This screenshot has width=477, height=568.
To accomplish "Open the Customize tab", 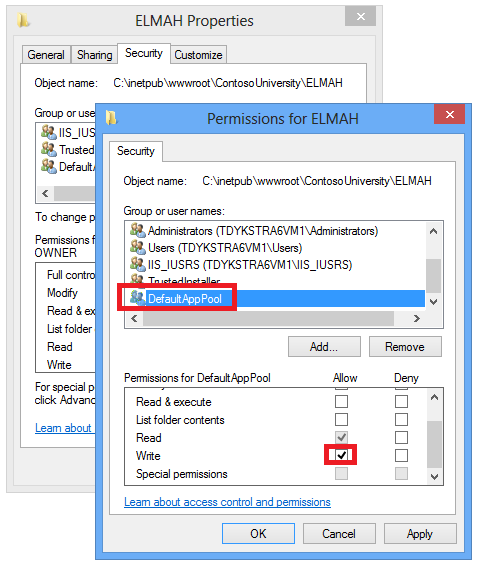I will [x=198, y=55].
